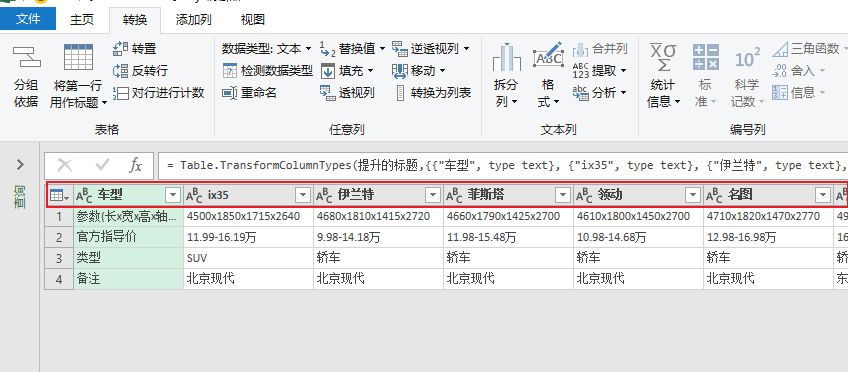Viewport: 848px width, 372px height.
Task: Click cell 11.98-15.48万
Action: 508,237
